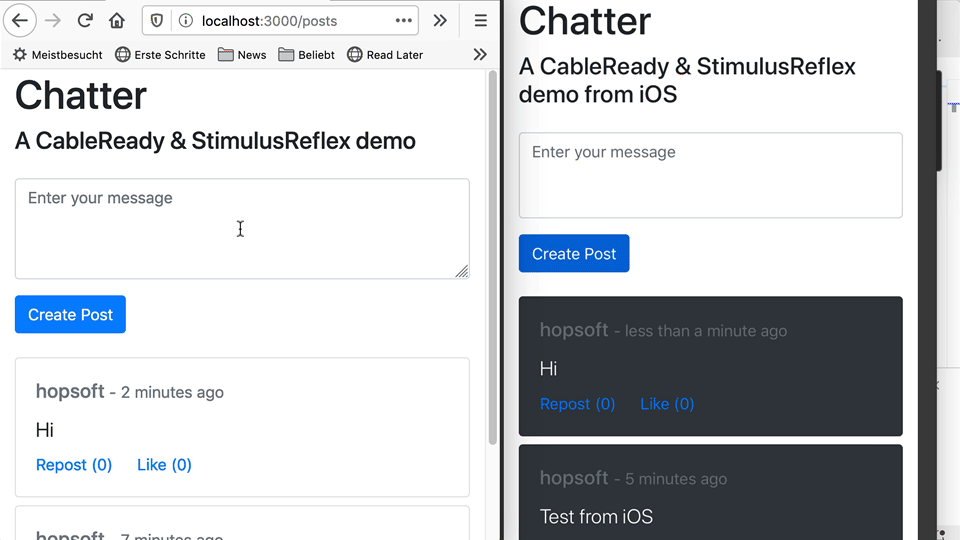This screenshot has height=540, width=960.
Task: Open the browser home page icon
Action: pos(116,21)
